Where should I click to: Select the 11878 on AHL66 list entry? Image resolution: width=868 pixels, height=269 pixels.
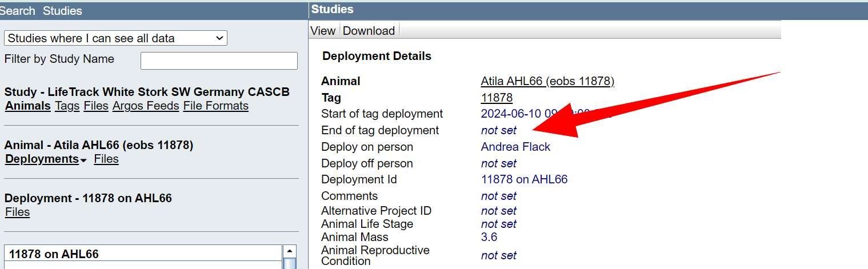pos(54,254)
